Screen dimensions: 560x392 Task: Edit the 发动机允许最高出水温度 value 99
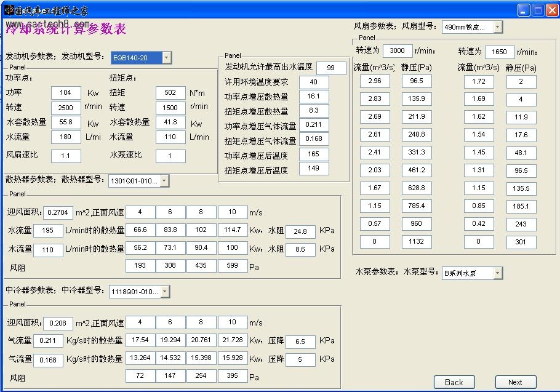331,68
